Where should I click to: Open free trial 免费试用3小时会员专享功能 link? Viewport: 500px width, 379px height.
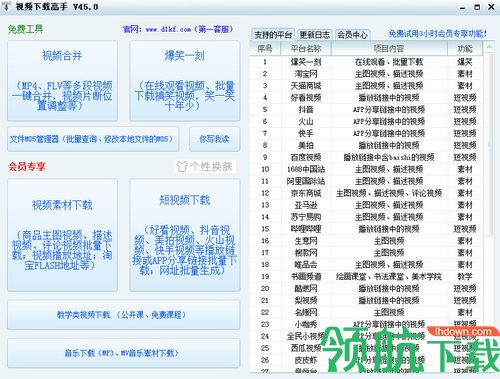tap(437, 34)
